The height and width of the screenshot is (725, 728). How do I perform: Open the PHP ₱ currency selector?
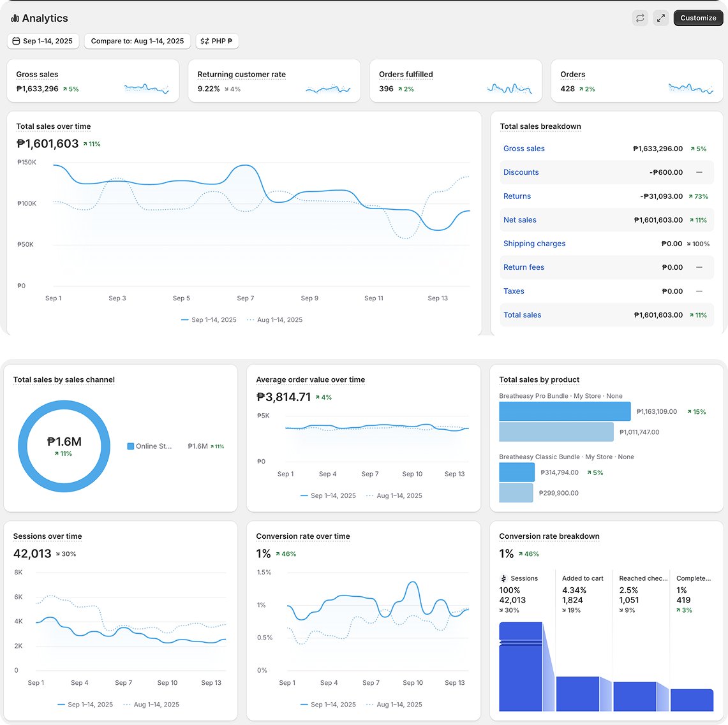point(217,41)
